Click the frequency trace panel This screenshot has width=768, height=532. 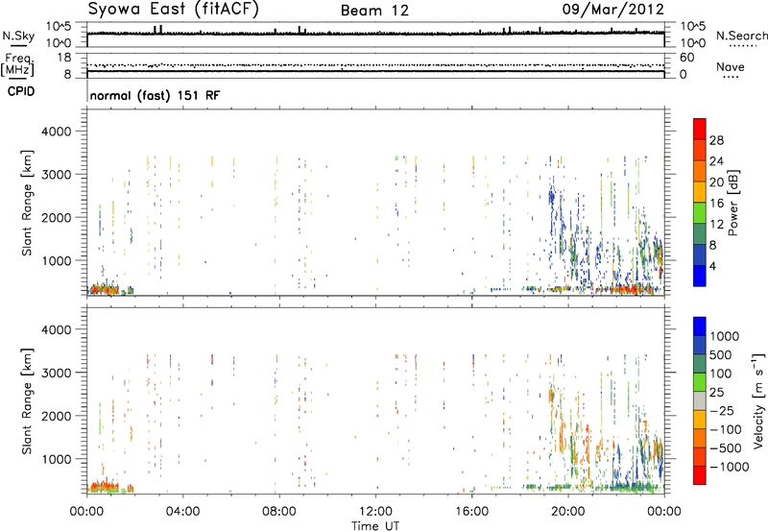375,65
